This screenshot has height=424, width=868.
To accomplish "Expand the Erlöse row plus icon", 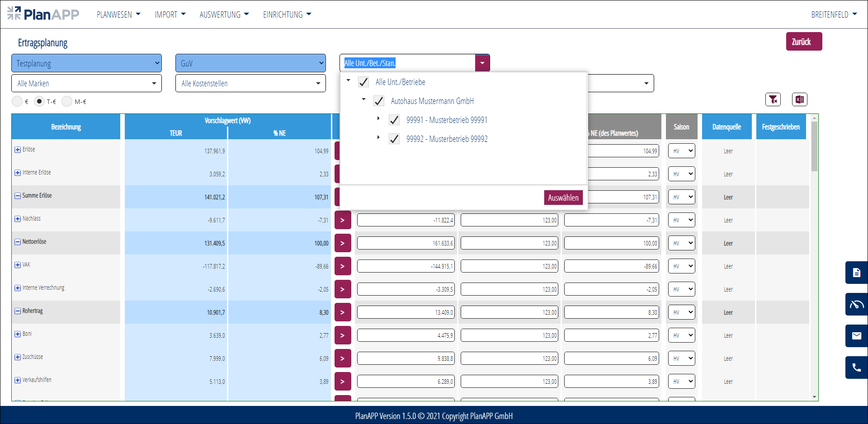I will 18,150.
